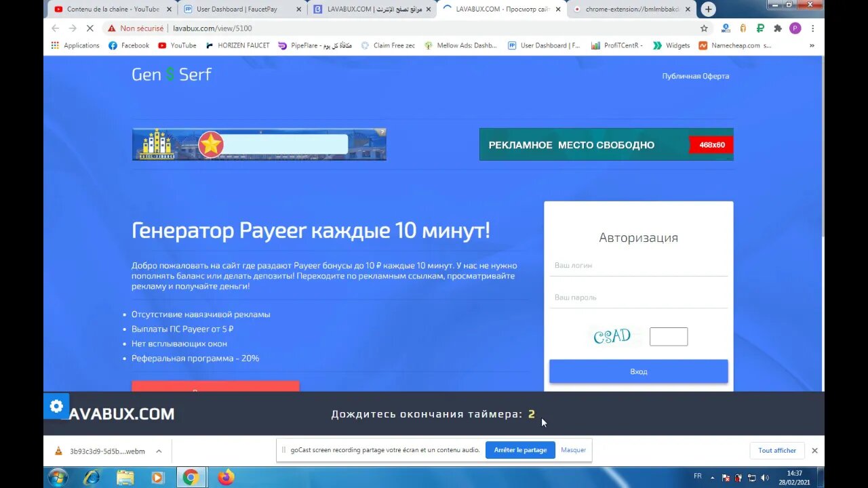Image resolution: width=868 pixels, height=488 pixels.
Task: Click the blue settings gear icon
Action: [x=56, y=406]
